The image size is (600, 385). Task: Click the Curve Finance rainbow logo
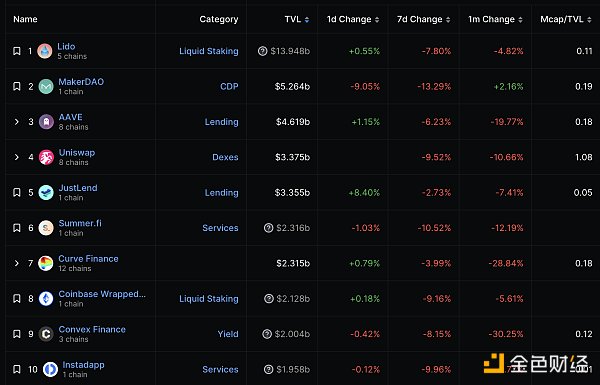46,263
